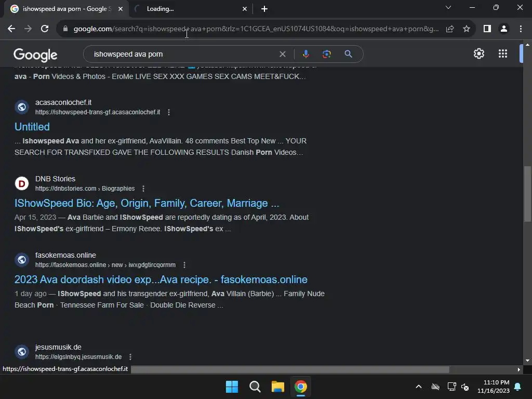This screenshot has height=399, width=532.
Task: Click the dnbstories.com Biographies URL
Action: (x=85, y=189)
